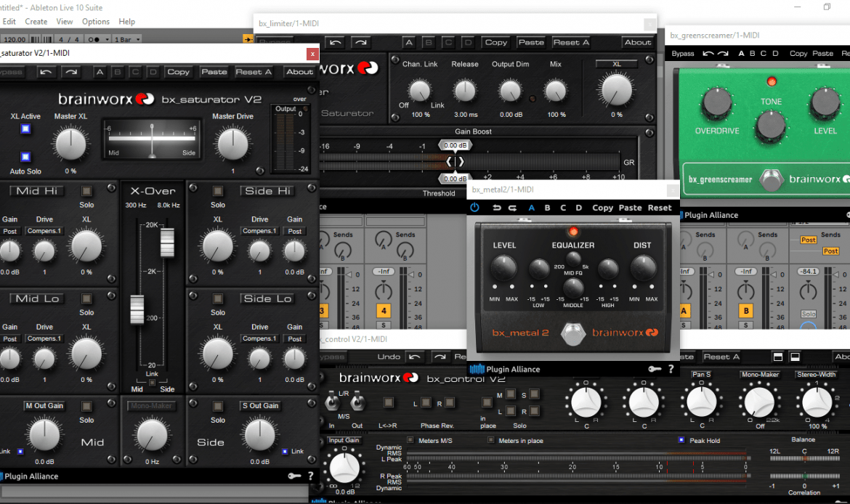This screenshot has width=850, height=504.
Task: Enable Solo in Side Hi band
Action: point(217,191)
